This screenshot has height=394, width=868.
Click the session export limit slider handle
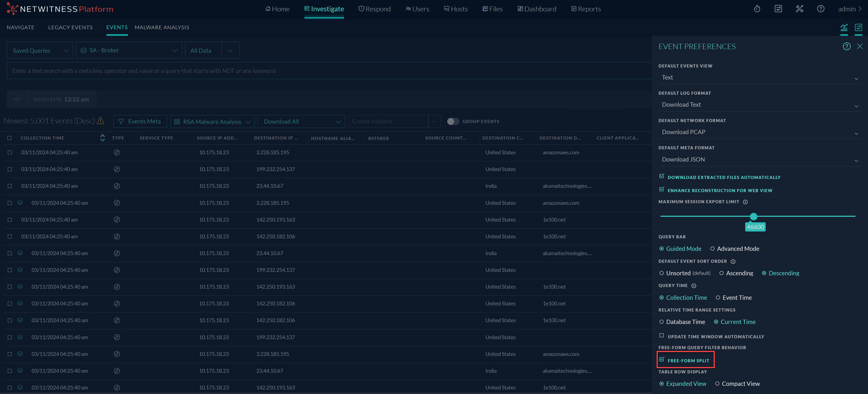(753, 217)
